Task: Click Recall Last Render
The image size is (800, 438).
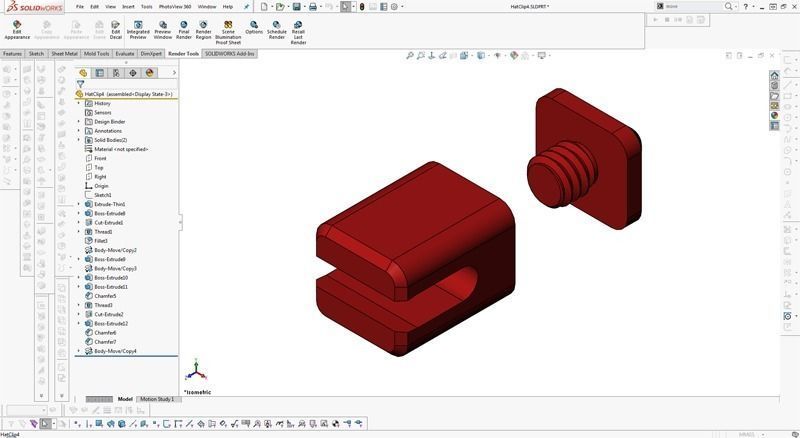Action: tap(298, 33)
